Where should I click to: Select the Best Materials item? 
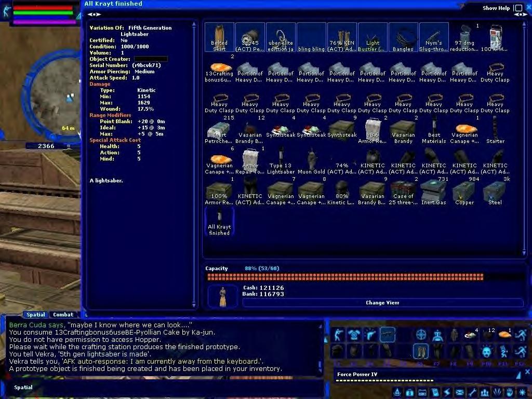coord(434,129)
